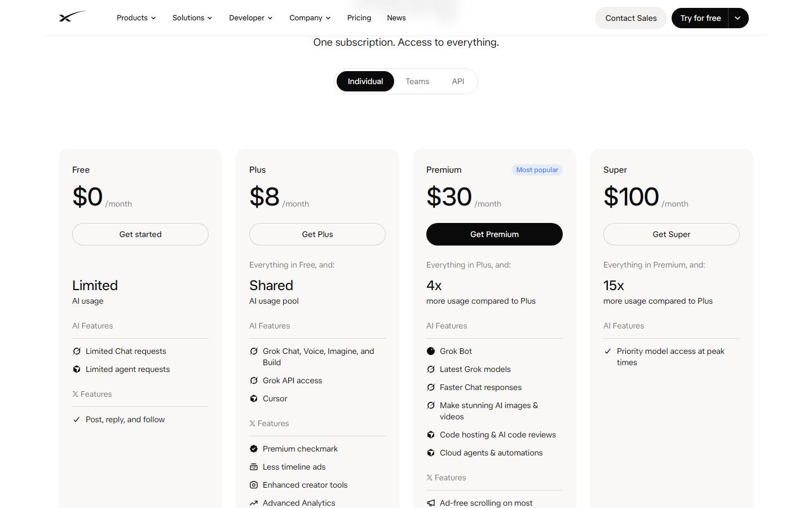Open the Company dropdown
812x508 pixels.
click(x=310, y=18)
